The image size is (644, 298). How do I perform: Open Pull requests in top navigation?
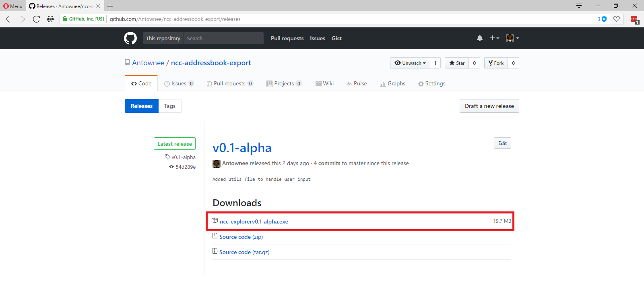287,38
